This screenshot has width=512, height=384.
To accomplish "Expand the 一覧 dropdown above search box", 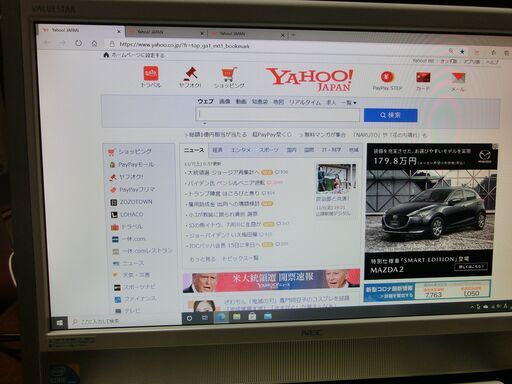I will click(348, 103).
